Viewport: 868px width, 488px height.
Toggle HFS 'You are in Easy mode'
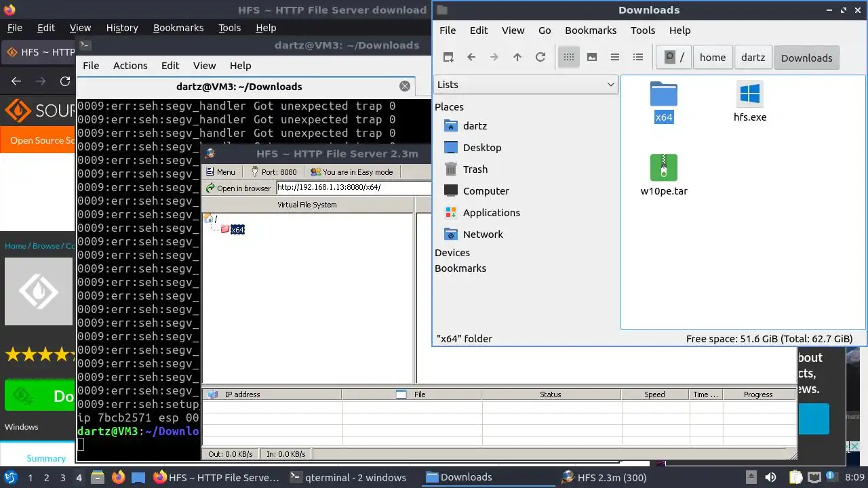352,172
